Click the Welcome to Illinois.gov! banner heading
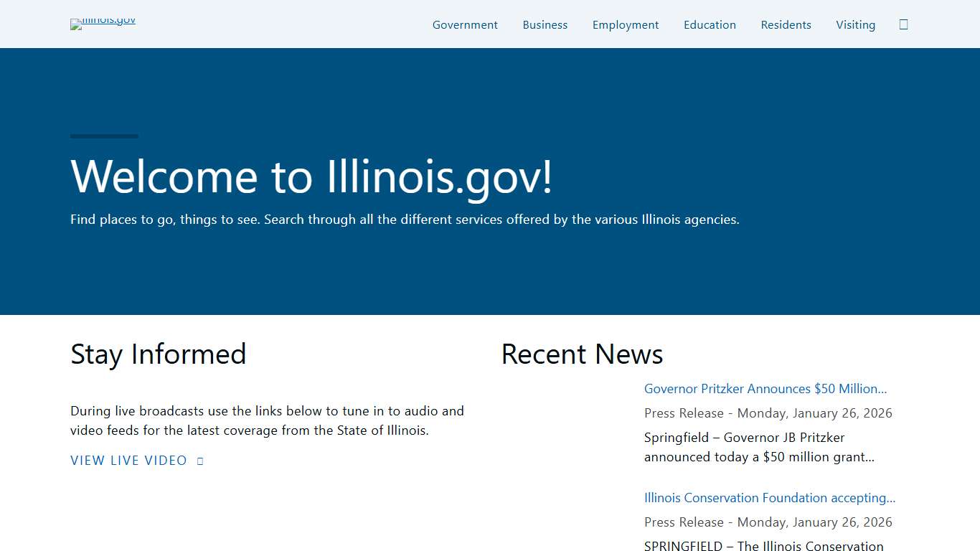The height and width of the screenshot is (551, 980). tap(311, 177)
